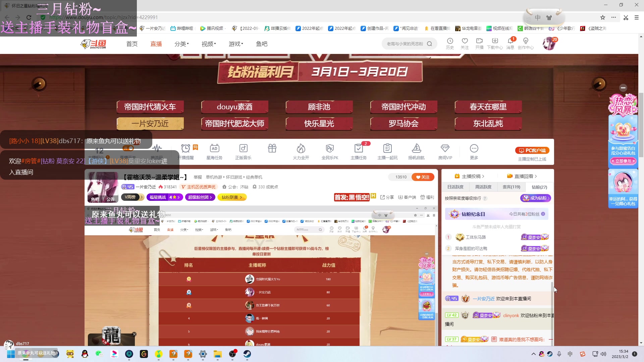Open 星海任务 AD icon

click(x=214, y=152)
